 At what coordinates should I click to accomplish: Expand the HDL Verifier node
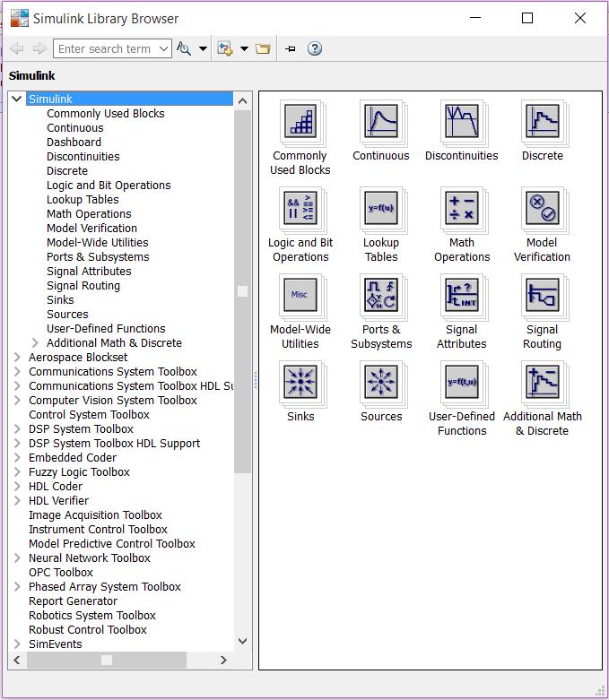tap(17, 500)
